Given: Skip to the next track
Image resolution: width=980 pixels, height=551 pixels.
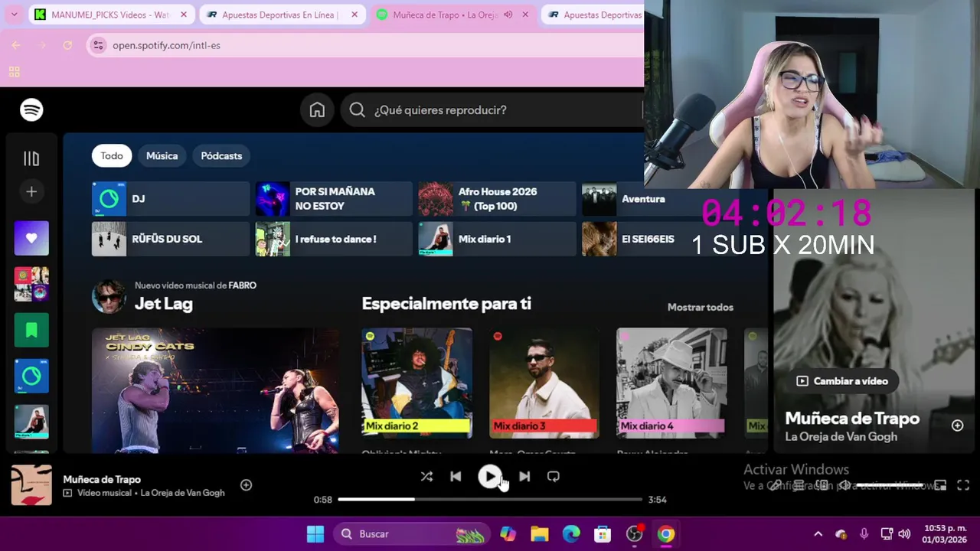Looking at the screenshot, I should (x=524, y=477).
